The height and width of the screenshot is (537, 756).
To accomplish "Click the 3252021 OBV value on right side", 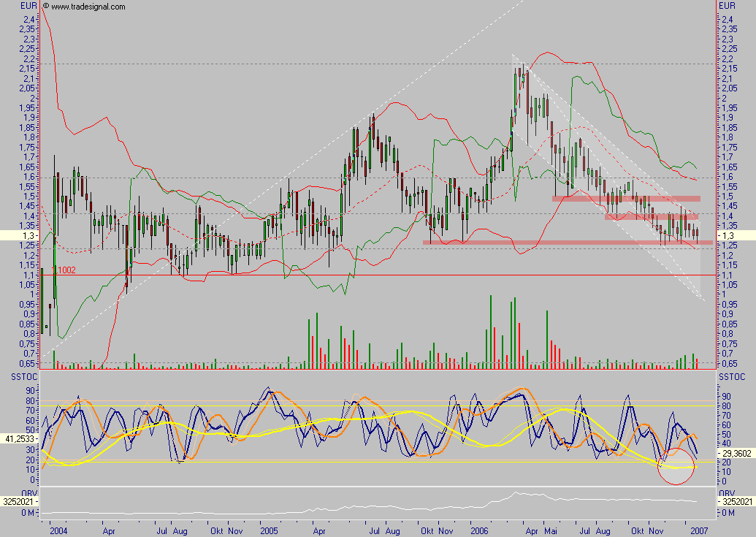I will tap(737, 503).
